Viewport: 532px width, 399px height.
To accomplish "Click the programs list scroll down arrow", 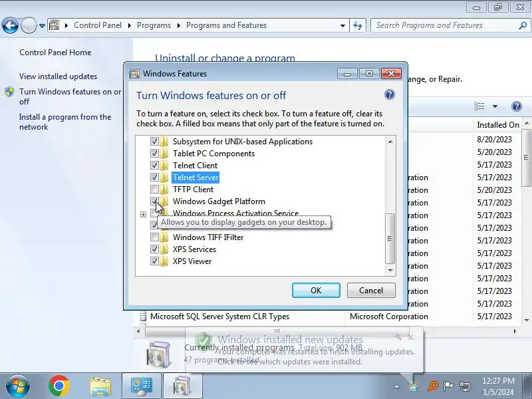I will click(x=527, y=320).
